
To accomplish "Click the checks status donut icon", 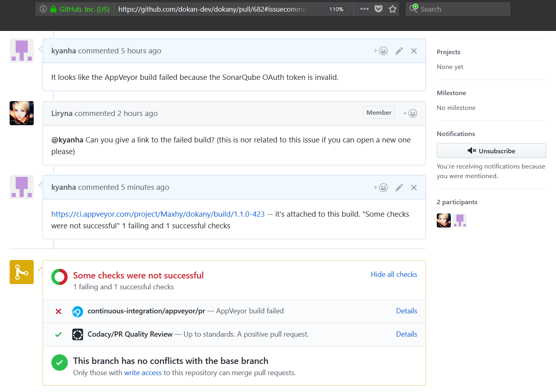I will [59, 277].
